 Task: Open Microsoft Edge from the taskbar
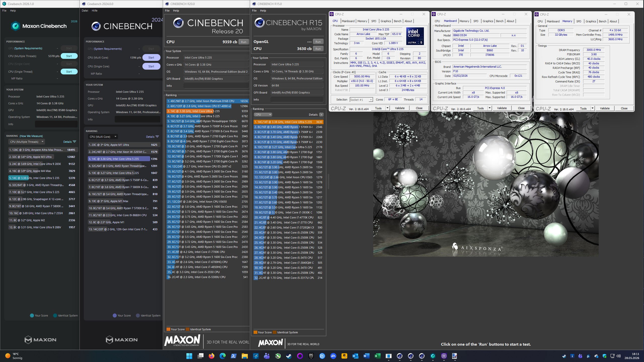222,356
